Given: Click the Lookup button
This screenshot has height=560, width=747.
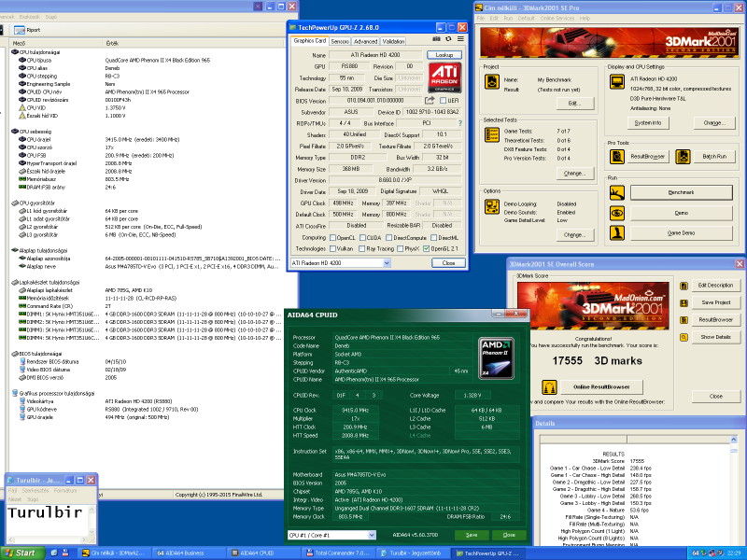Looking at the screenshot, I should coord(444,55).
